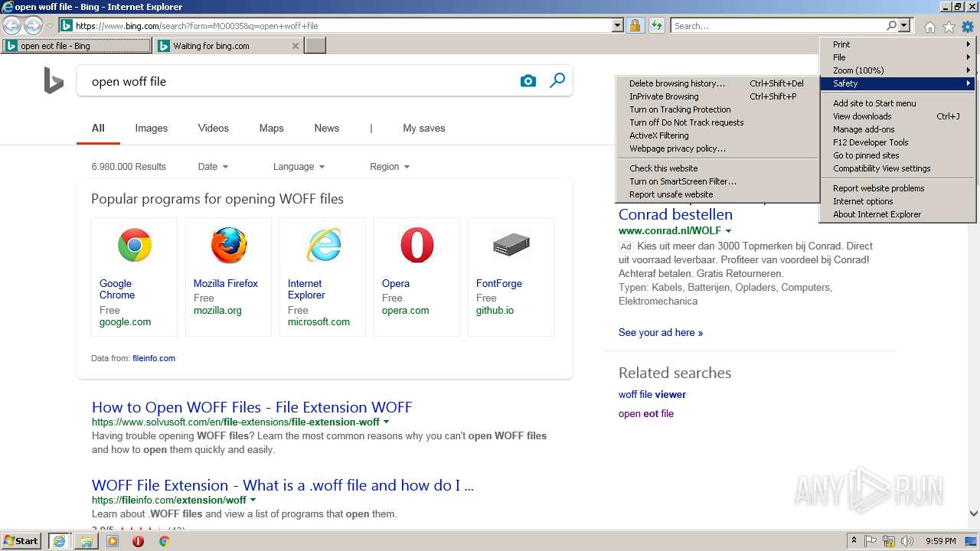Switch to the Videos search tab
Image resolution: width=980 pixels, height=551 pixels.
click(214, 128)
